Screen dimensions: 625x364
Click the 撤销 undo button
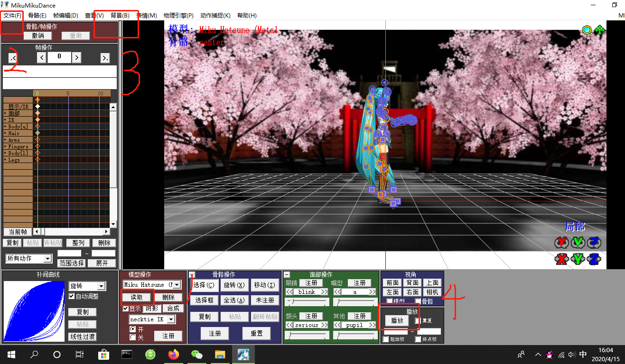[x=38, y=36]
